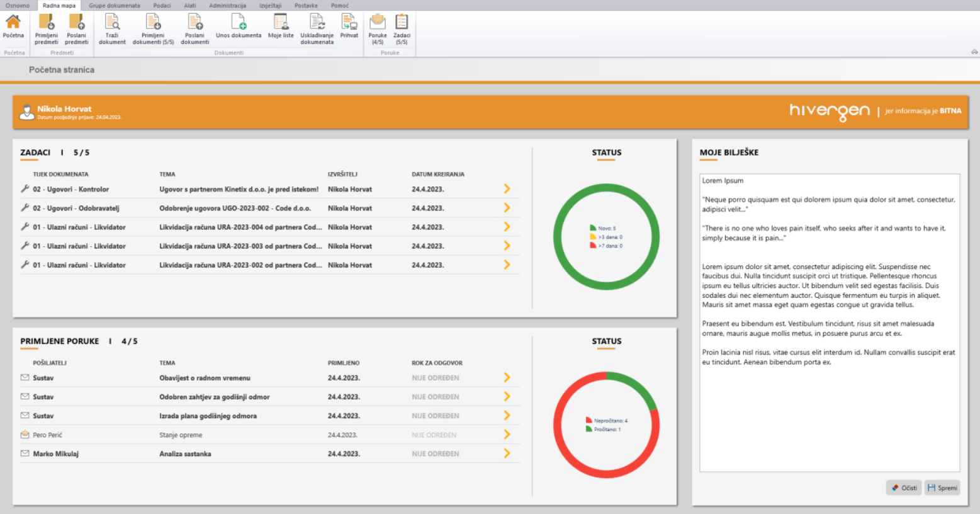Click wrench icon for URA-2023-003 task
Image resolution: width=980 pixels, height=514 pixels.
[x=25, y=246]
